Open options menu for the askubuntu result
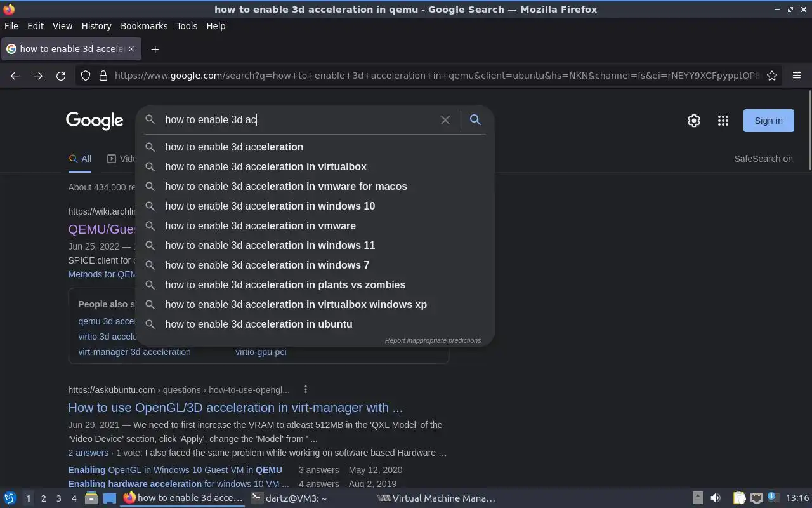 pos(305,389)
